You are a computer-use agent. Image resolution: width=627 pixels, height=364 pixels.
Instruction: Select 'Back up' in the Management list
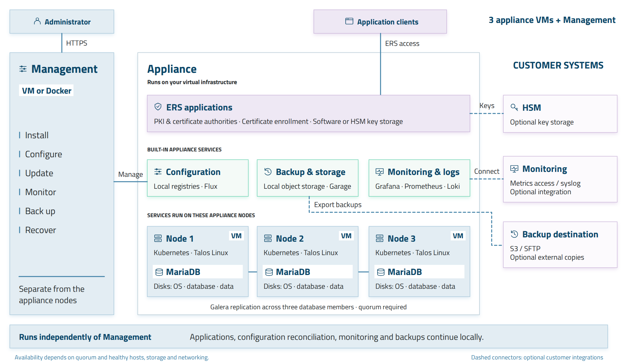[40, 211]
